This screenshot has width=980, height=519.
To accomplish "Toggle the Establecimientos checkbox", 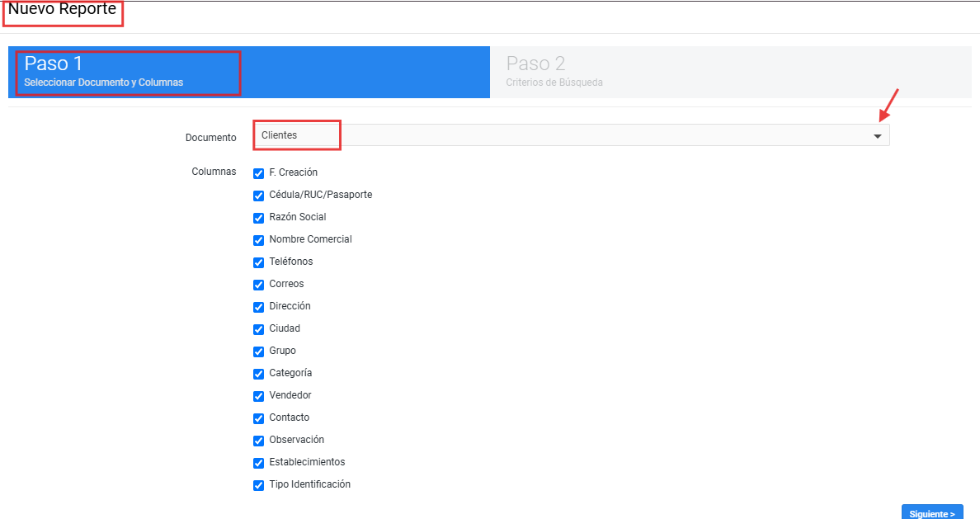I will (258, 463).
